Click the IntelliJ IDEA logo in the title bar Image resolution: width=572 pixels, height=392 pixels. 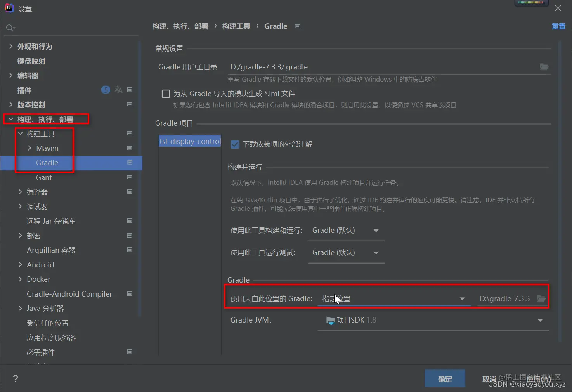(9, 8)
